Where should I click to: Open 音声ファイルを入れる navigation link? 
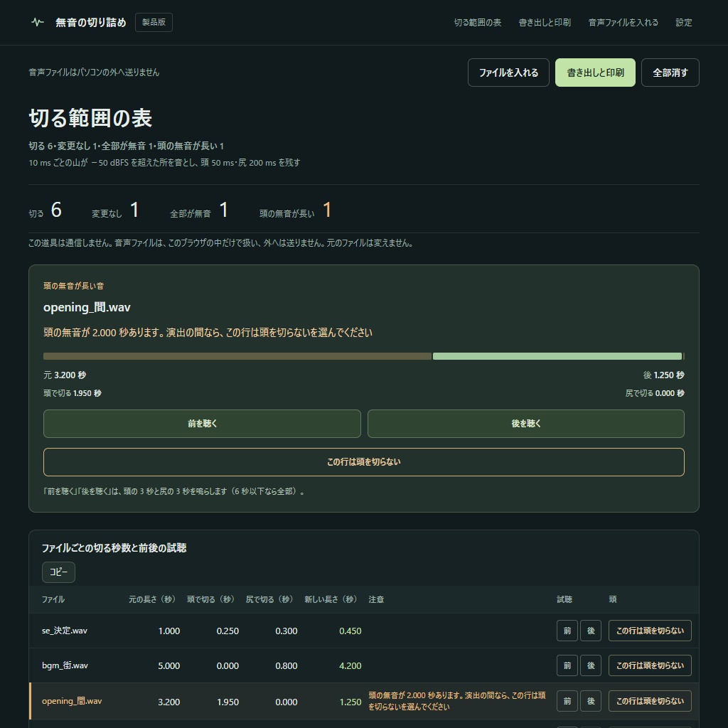(x=623, y=22)
